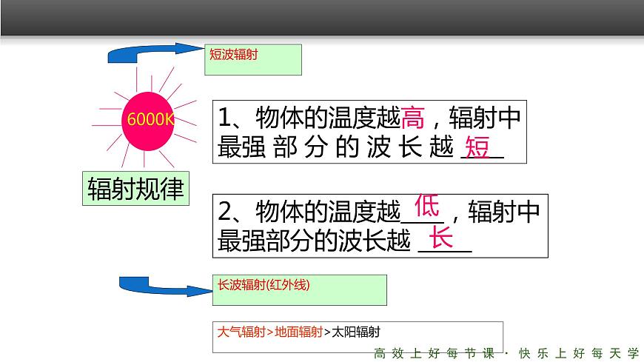Image resolution: width=644 pixels, height=362 pixels.
Task: Click the text box starting with 2、物体的温度越
Action: pos(380,226)
